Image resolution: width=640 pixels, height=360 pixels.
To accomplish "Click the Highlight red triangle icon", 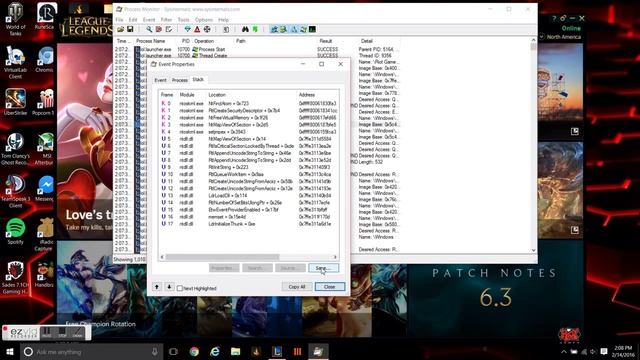I will (x=197, y=29).
